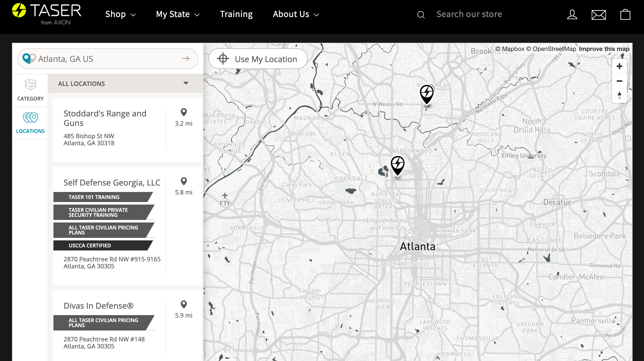The height and width of the screenshot is (361, 644).
Task: Click Divas In Defense pricing plans tag
Action: [104, 323]
